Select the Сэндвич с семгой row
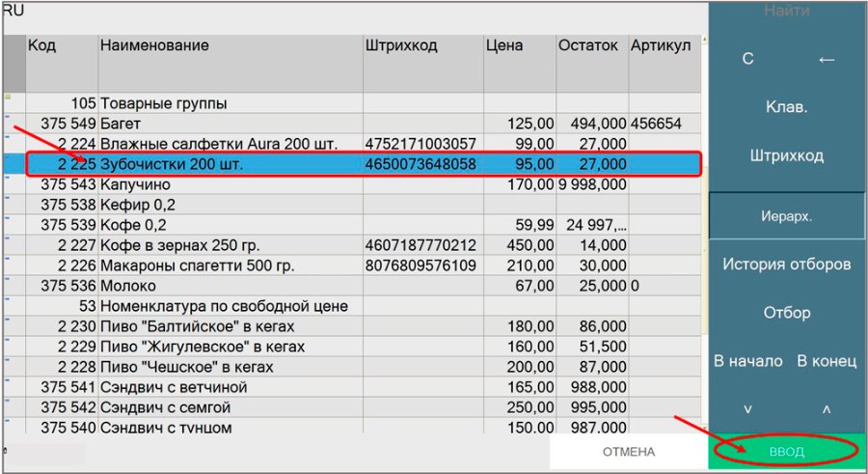Viewport: 868px width, 474px height. (x=352, y=407)
